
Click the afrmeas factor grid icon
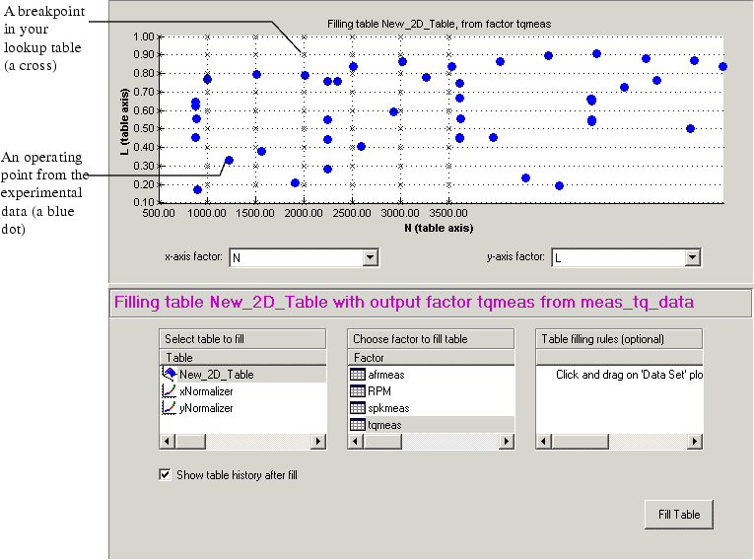point(357,375)
